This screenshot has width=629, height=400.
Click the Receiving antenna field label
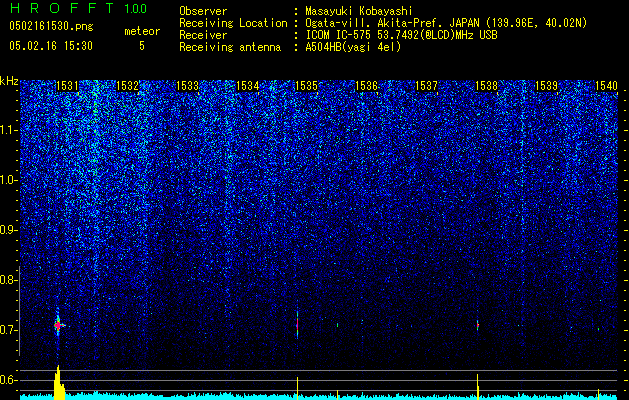tap(230, 47)
